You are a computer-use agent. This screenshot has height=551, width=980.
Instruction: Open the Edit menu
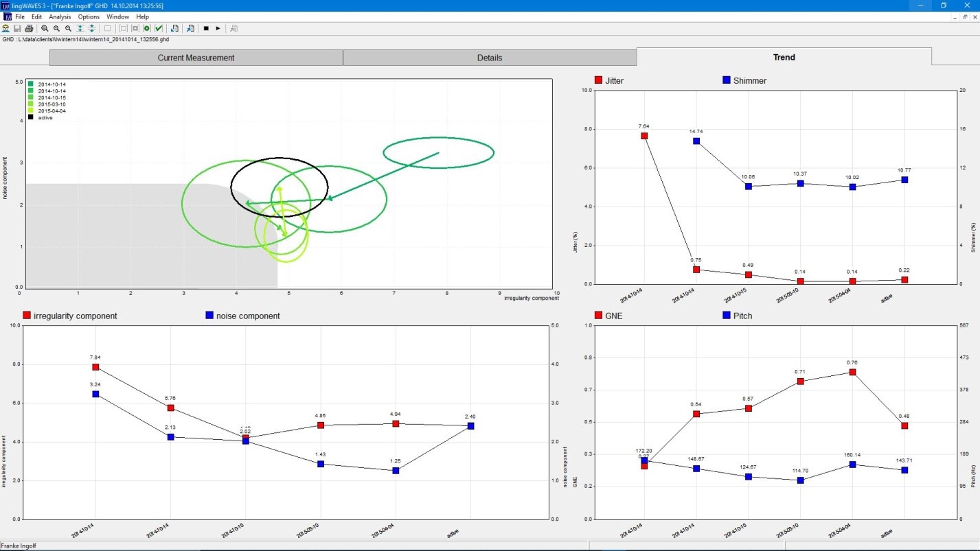point(36,16)
